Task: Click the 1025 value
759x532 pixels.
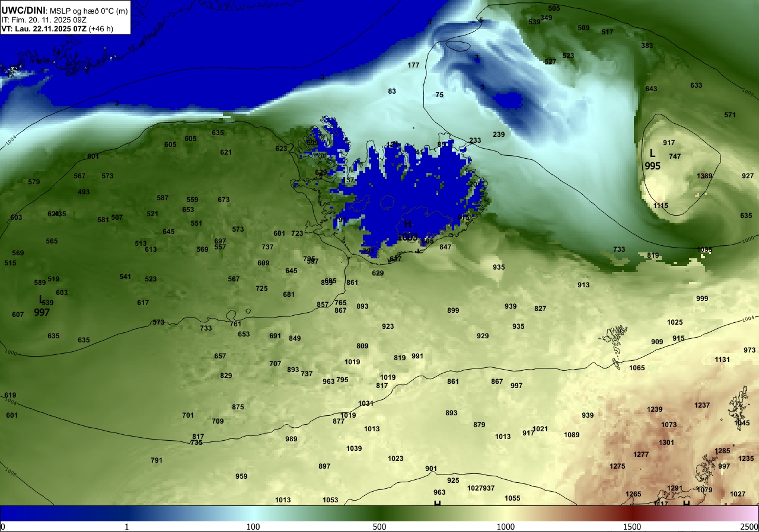Action: 675,322
